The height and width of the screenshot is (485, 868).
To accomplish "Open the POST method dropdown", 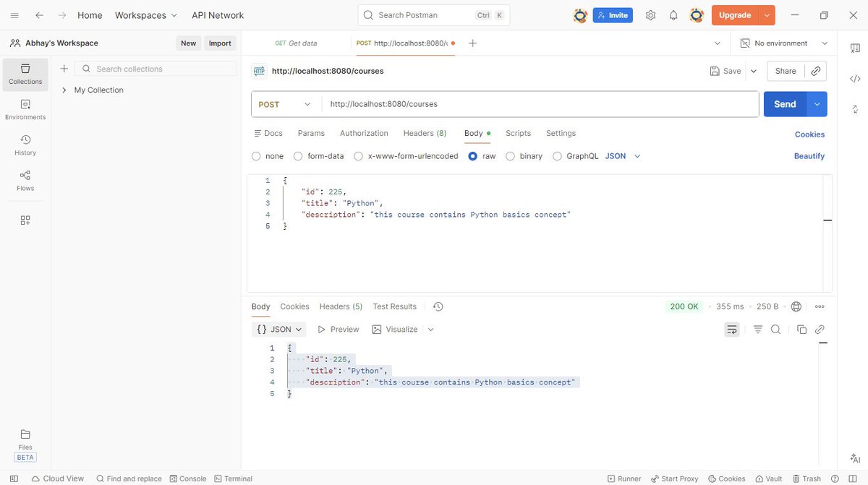I will coord(284,104).
